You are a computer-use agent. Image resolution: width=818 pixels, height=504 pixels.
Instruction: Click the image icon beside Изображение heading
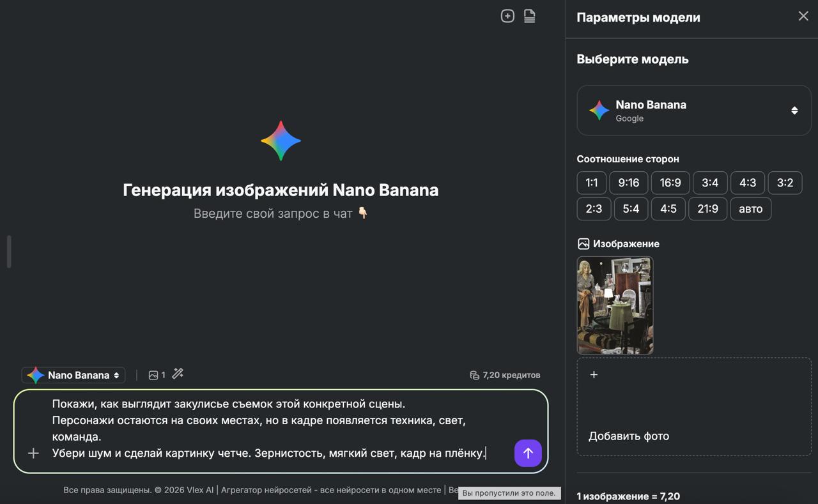pos(582,243)
